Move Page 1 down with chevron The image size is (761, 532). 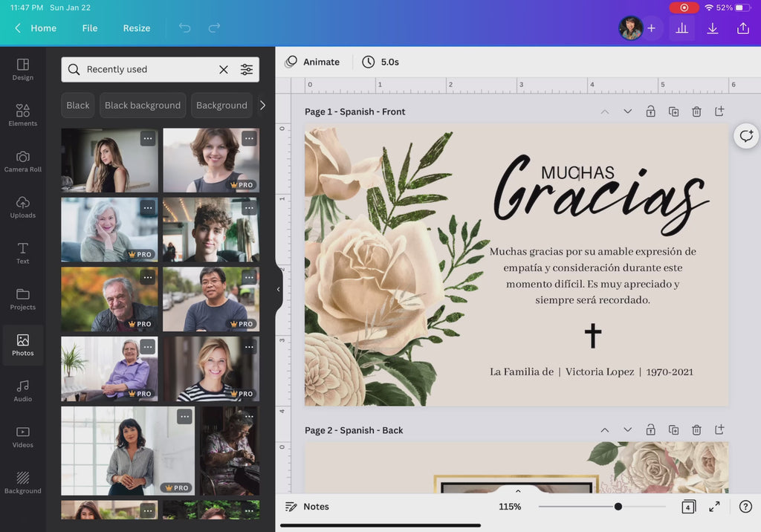pos(627,111)
